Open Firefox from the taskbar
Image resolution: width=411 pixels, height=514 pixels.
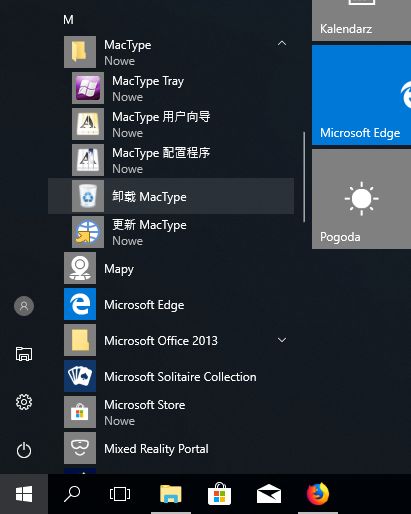pos(318,494)
